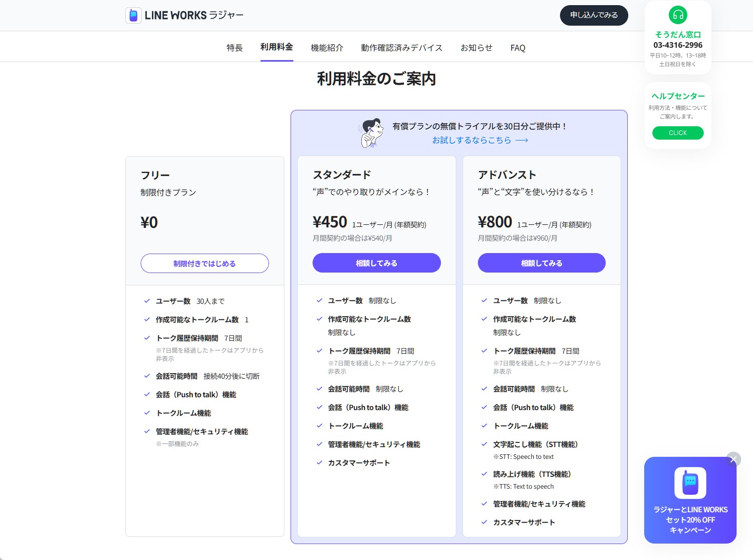Click the フリー plan title
The image size is (753, 560).
(x=155, y=175)
